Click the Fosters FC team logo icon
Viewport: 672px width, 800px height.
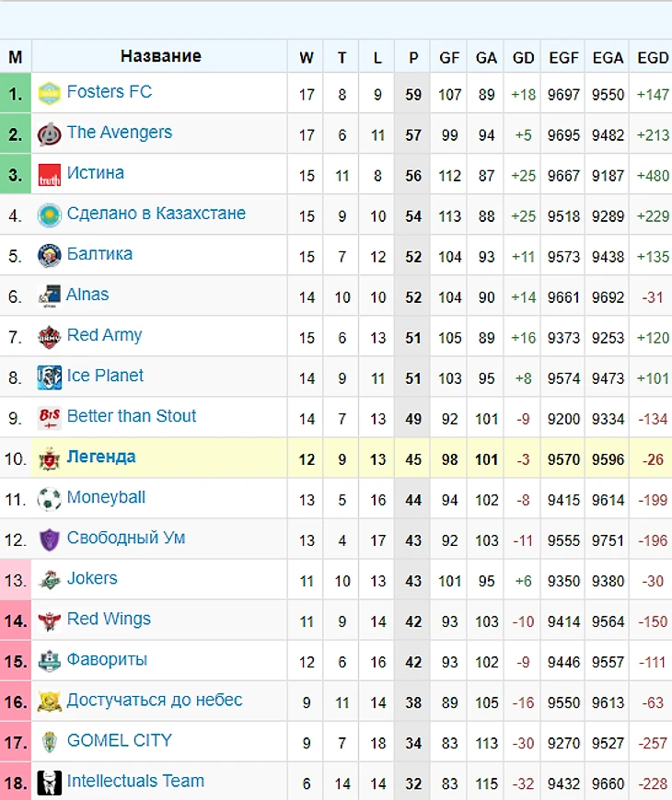pos(49,93)
